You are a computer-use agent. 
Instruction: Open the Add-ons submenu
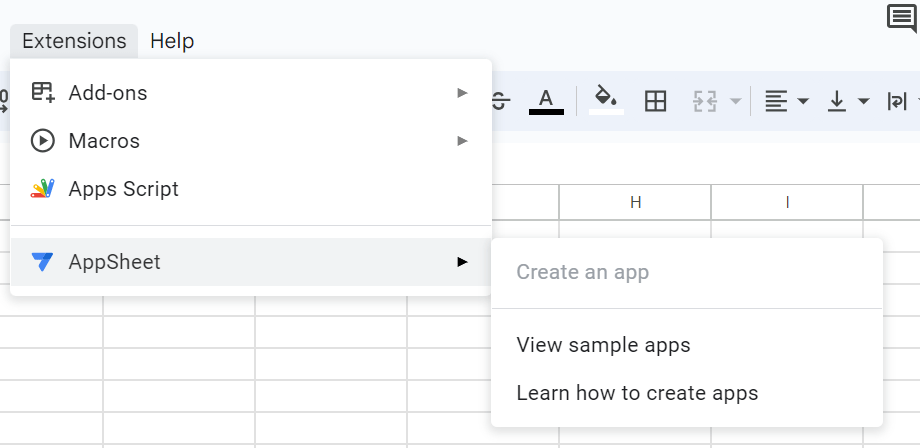251,93
